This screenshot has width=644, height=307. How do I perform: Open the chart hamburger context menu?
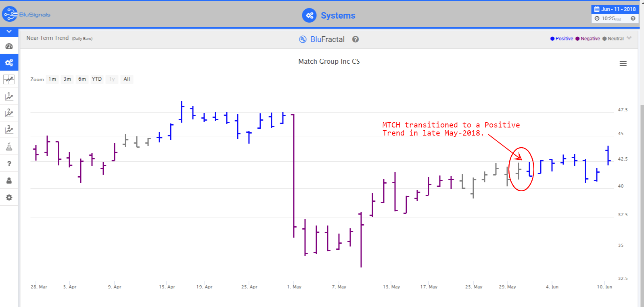click(623, 64)
